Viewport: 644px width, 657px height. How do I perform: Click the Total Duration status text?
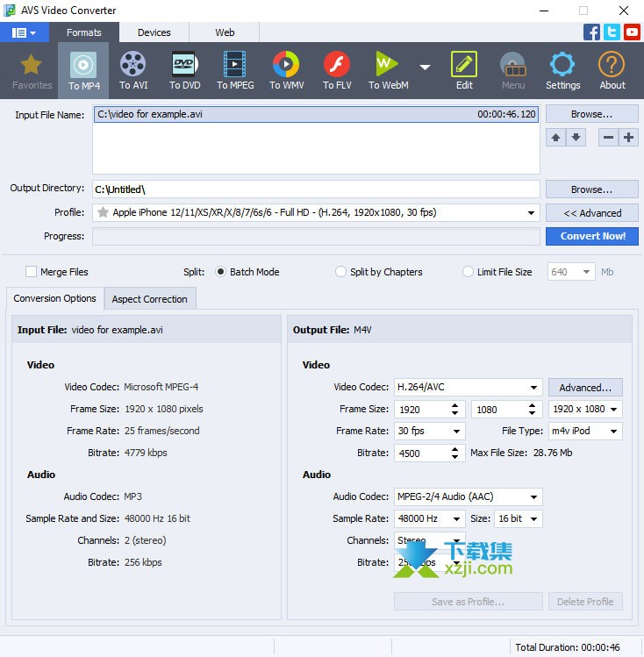(x=567, y=647)
